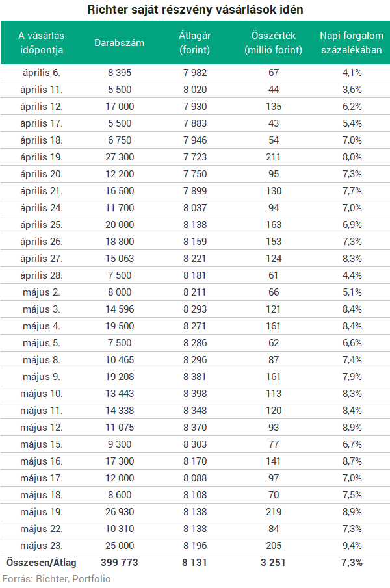The image size is (390, 588).
Task: Click the 26 930 quantity cell
Action: click(119, 512)
